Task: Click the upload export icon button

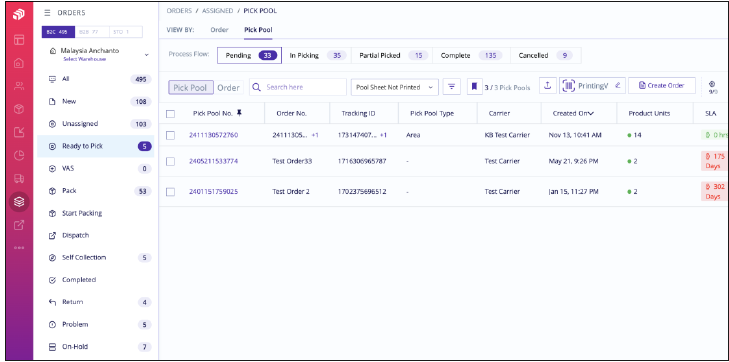Action: click(x=548, y=86)
